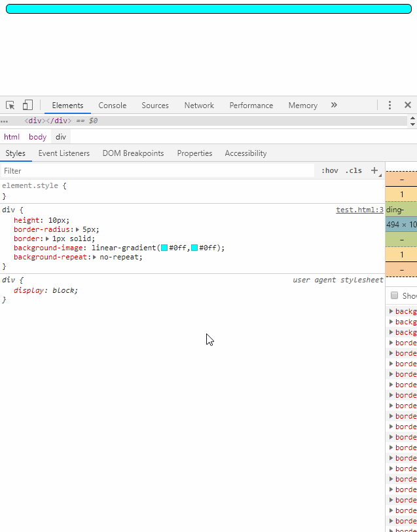Click the DOM tree scrollbar down arrow
The image size is (417, 532).
click(x=412, y=124)
